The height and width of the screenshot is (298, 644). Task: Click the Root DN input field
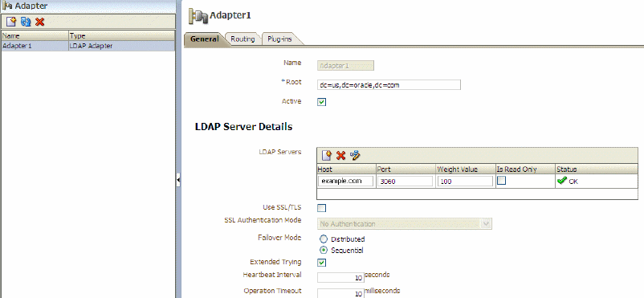[x=389, y=85]
